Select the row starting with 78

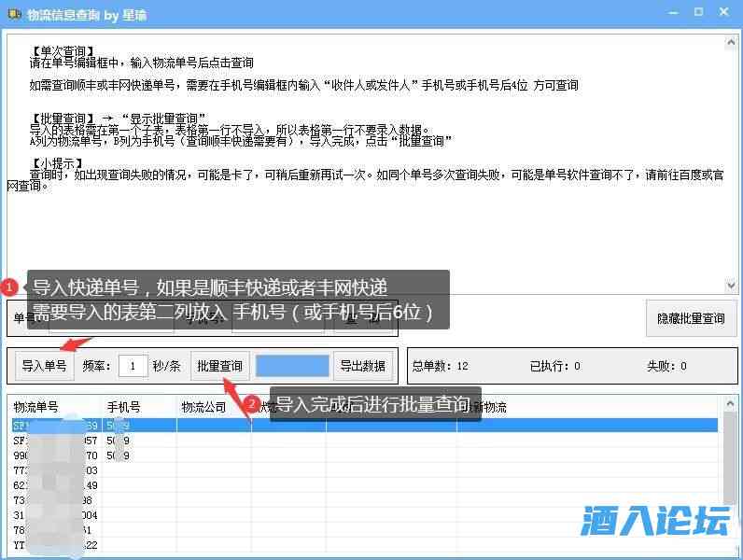(364, 530)
